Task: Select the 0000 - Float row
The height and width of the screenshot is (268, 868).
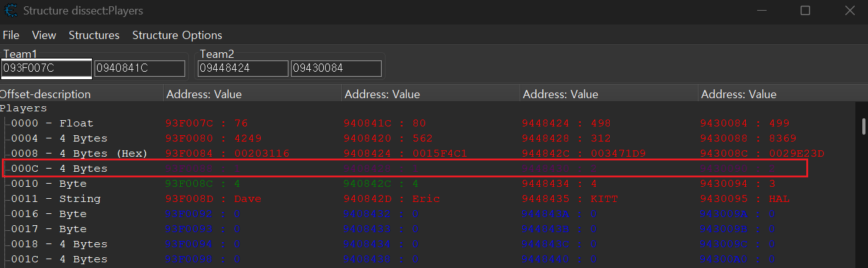Action: [52, 123]
